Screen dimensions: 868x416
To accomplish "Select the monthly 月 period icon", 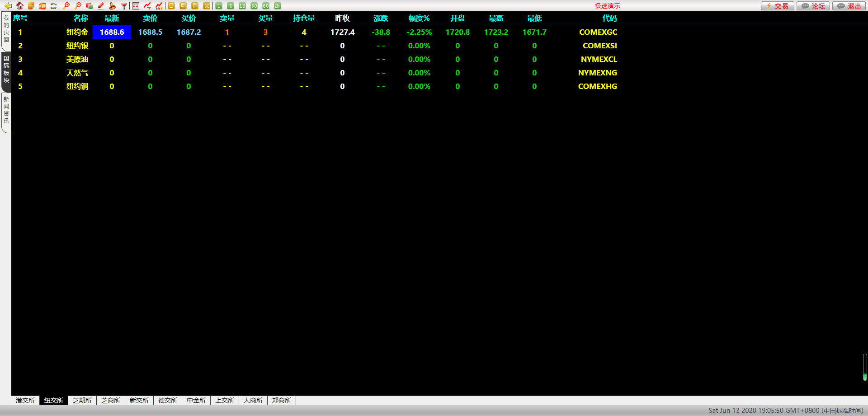I will pyautogui.click(x=195, y=6).
